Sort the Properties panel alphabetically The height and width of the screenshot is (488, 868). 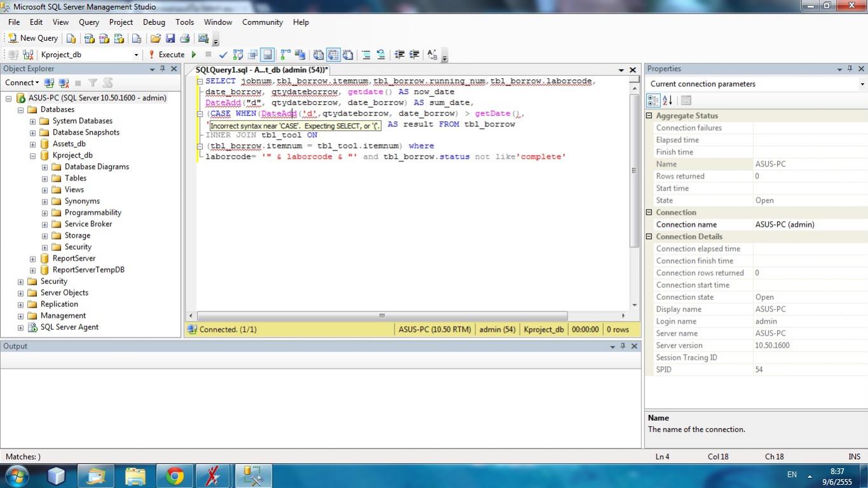coord(667,100)
